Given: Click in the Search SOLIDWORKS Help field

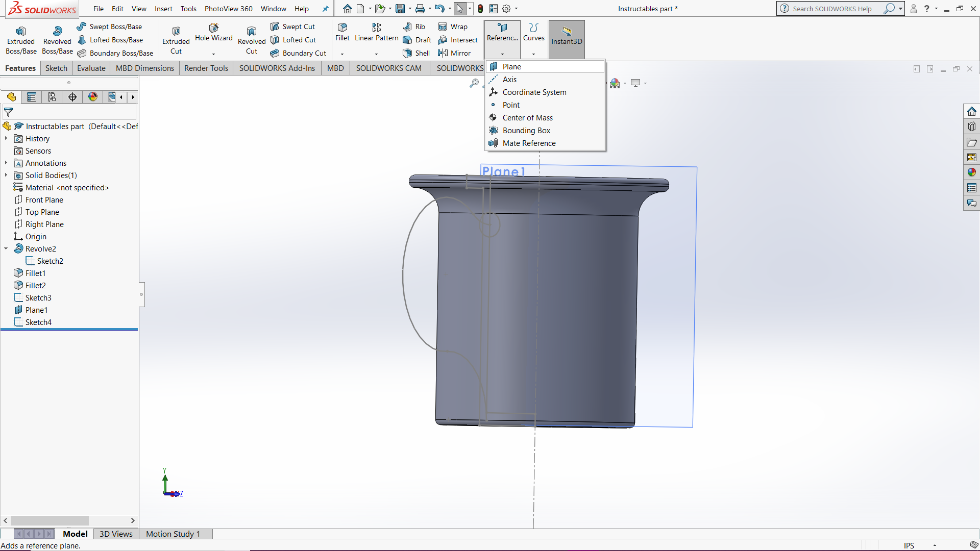Looking at the screenshot, I should coord(832,9).
